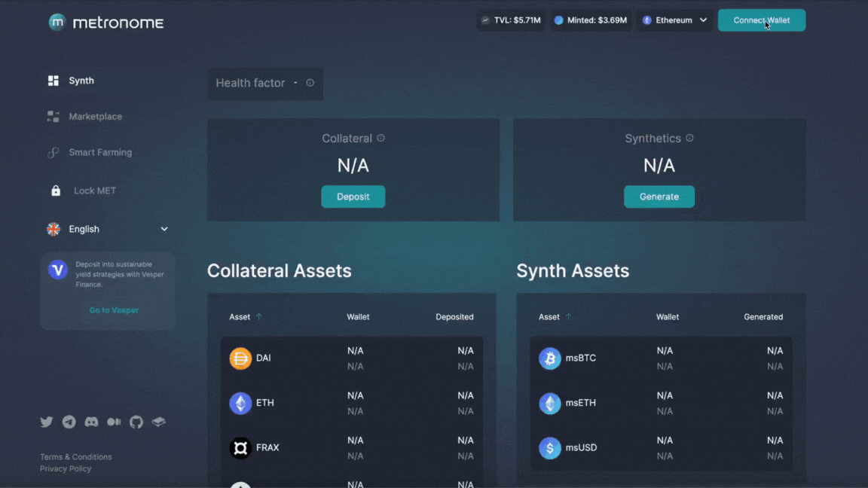The height and width of the screenshot is (488, 868).
Task: Select the FRAX asset name
Action: (267, 448)
